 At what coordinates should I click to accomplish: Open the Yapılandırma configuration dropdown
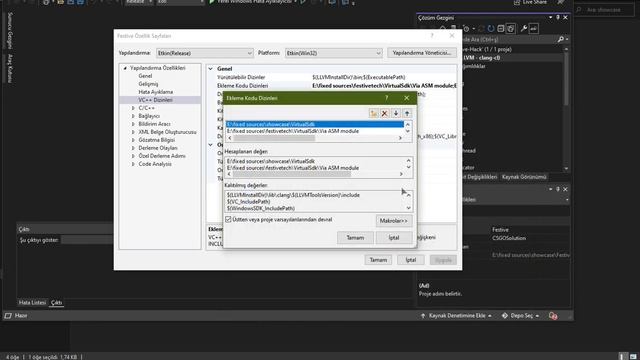[204, 53]
